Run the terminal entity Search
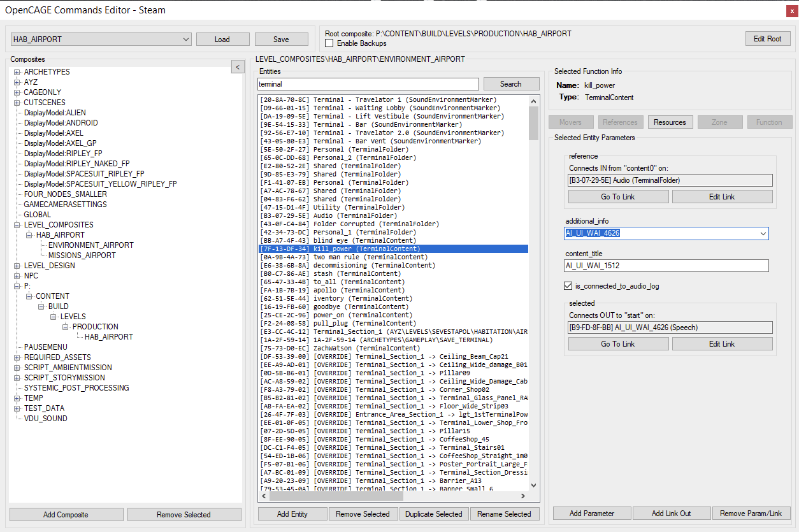799x532 pixels. pyautogui.click(x=511, y=83)
